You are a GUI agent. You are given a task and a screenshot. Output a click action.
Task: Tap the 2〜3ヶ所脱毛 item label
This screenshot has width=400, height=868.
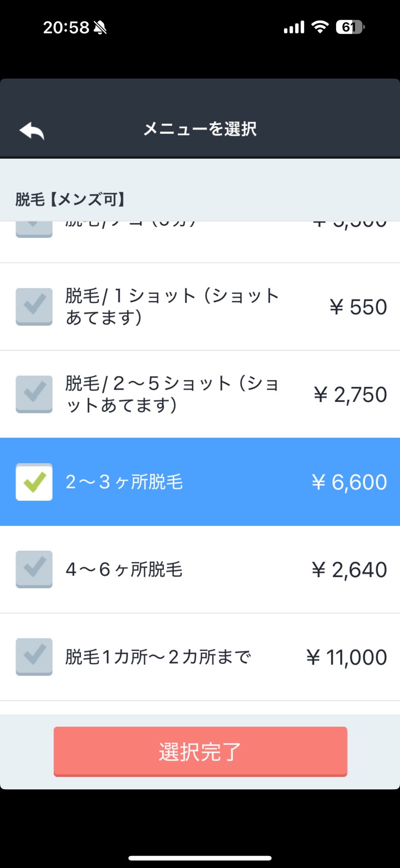pos(124,482)
